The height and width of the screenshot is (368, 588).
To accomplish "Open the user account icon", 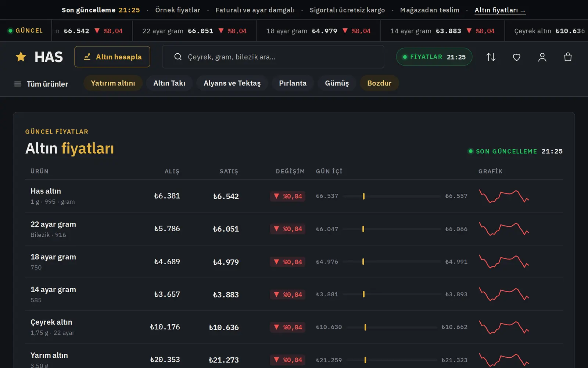I will [x=542, y=57].
